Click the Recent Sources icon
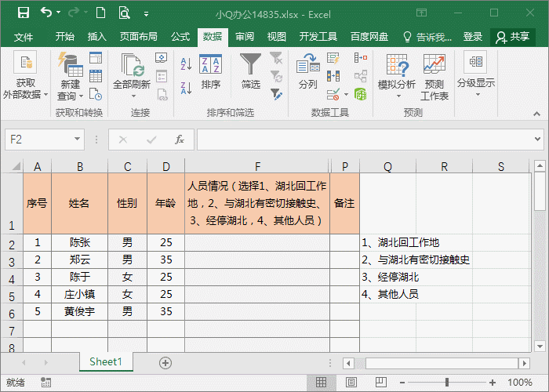 pyautogui.click(x=96, y=94)
